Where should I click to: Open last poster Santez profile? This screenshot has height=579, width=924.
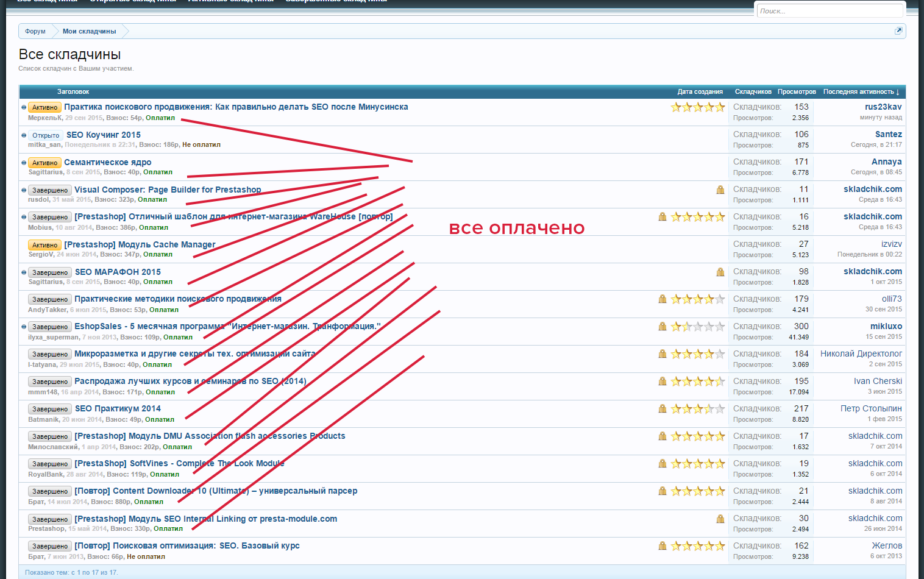pos(889,134)
